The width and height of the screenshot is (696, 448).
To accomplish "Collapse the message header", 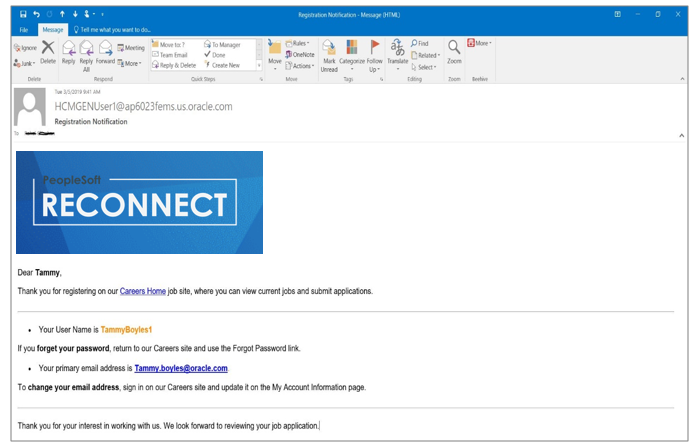I will (x=681, y=135).
